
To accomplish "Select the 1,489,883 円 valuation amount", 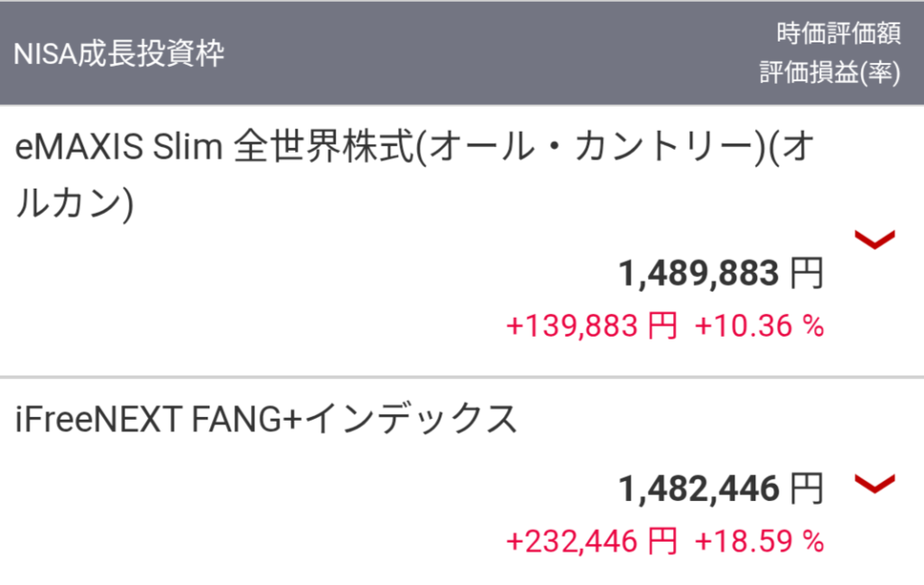I will (x=721, y=274).
